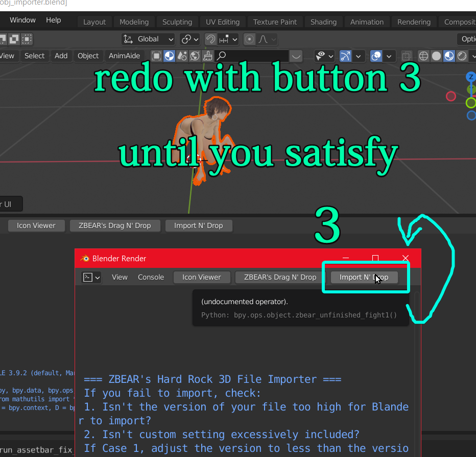Select material preview viewport shading
476x457 pixels.
449,56
